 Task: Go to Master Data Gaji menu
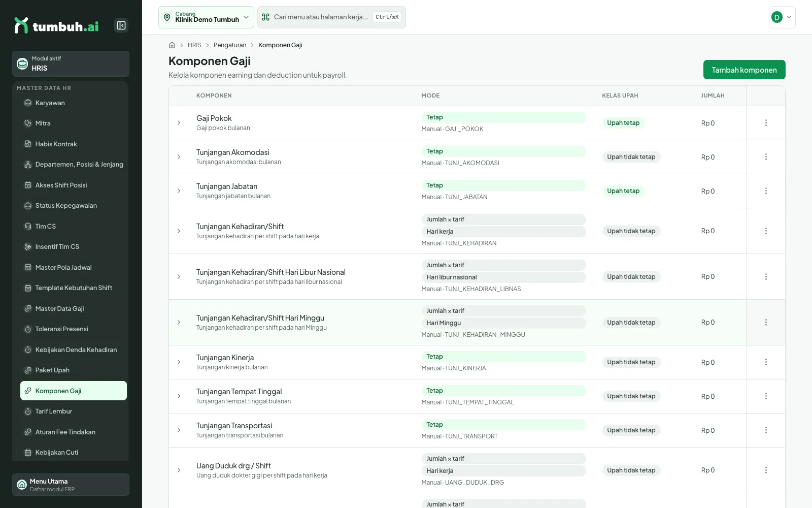(x=74, y=308)
